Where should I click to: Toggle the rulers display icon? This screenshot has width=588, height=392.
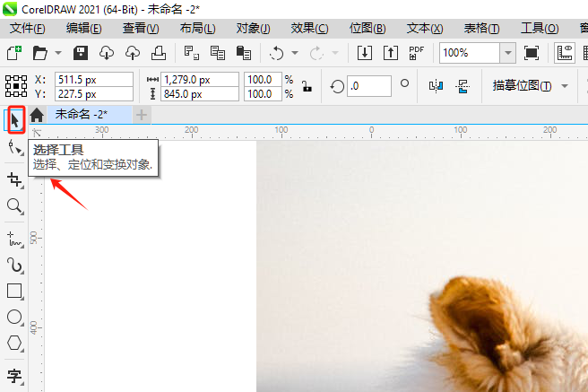tap(565, 53)
